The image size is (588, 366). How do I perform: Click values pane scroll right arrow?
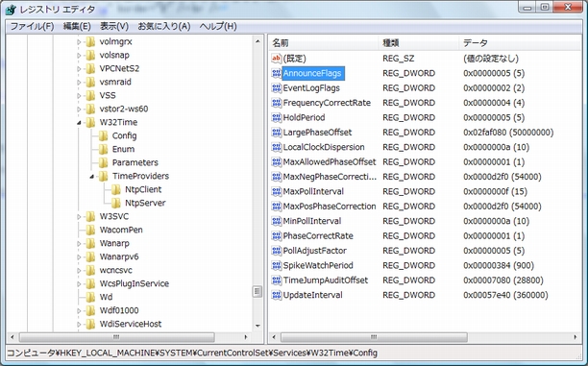pos(576,337)
